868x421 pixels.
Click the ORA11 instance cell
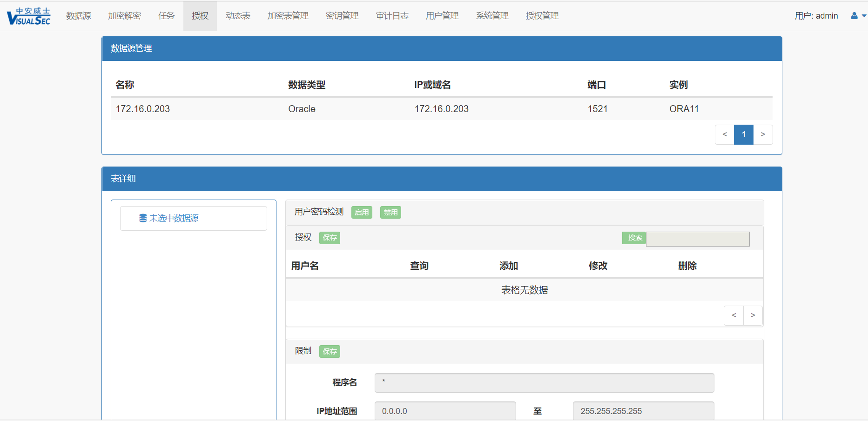684,109
